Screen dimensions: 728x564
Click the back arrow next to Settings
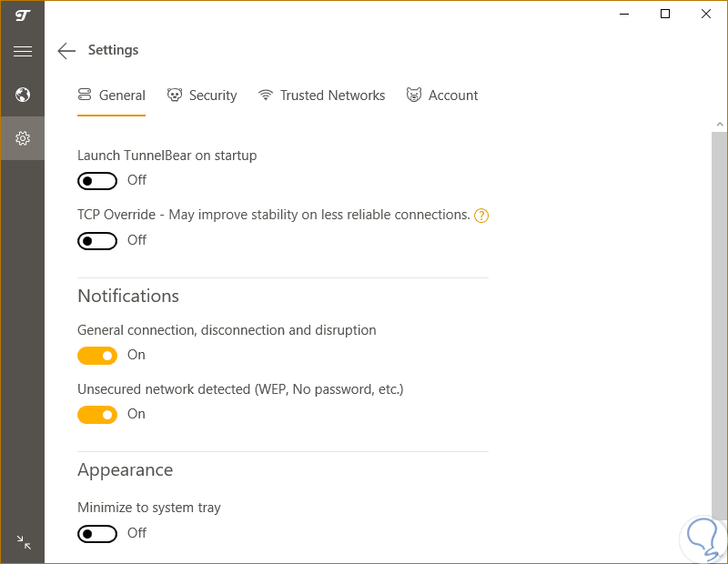(x=66, y=51)
